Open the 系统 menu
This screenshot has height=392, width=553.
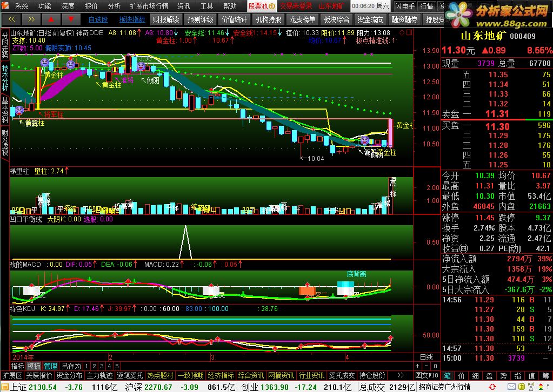(x=21, y=6)
